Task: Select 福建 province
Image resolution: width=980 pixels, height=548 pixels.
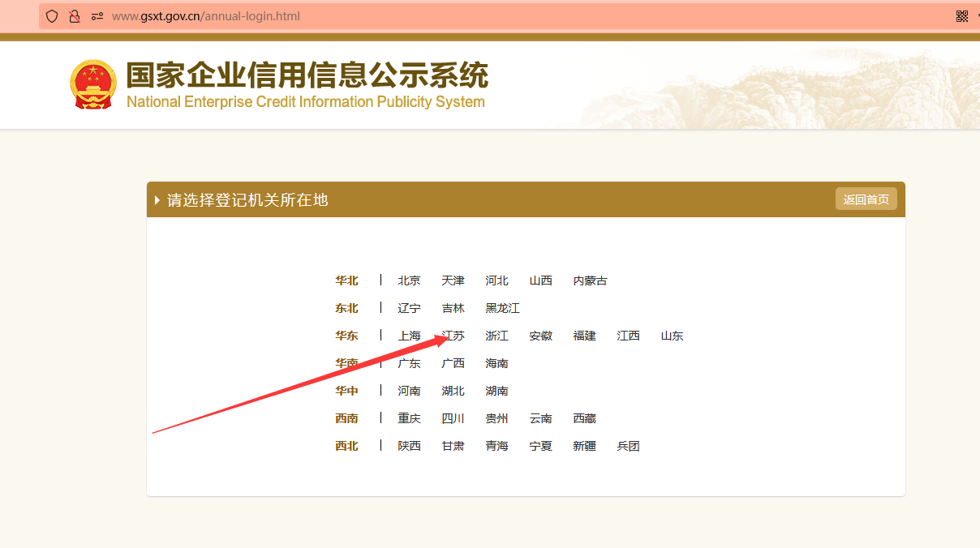Action: 585,336
